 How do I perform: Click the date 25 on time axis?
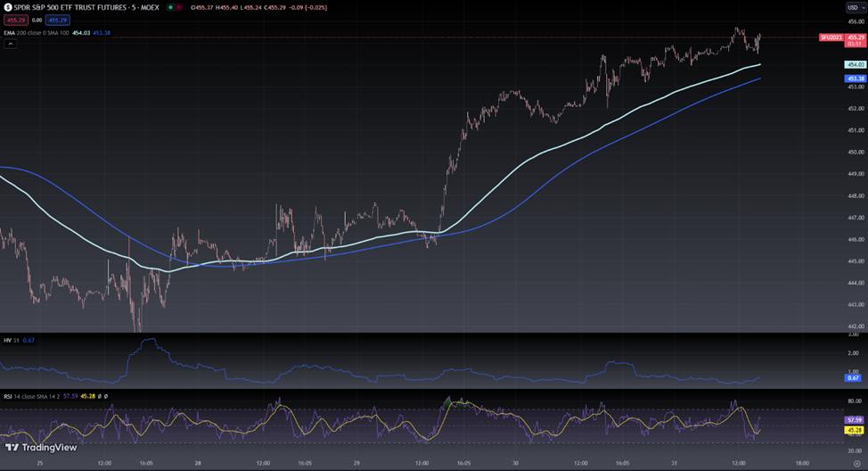[39, 463]
